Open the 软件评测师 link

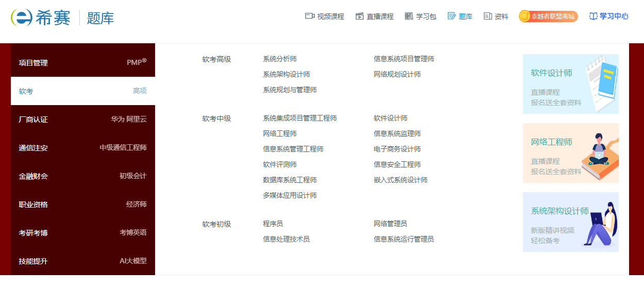click(x=280, y=165)
